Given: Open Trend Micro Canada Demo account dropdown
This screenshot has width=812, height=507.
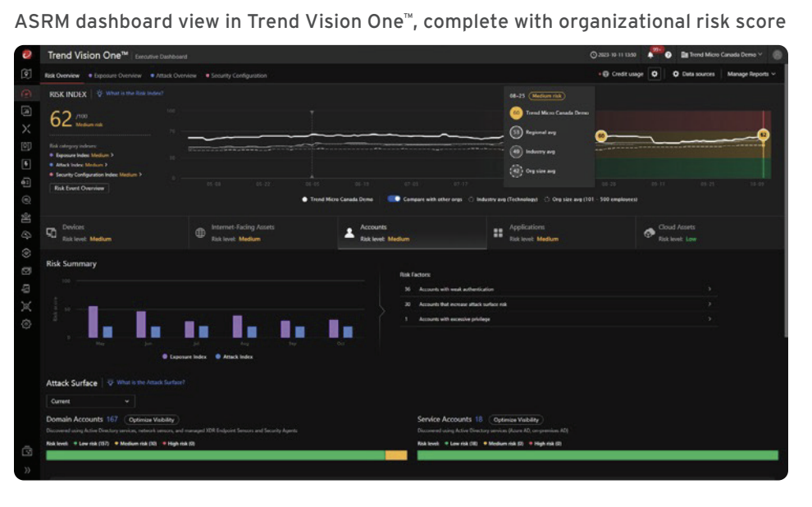Looking at the screenshot, I should (722, 55).
